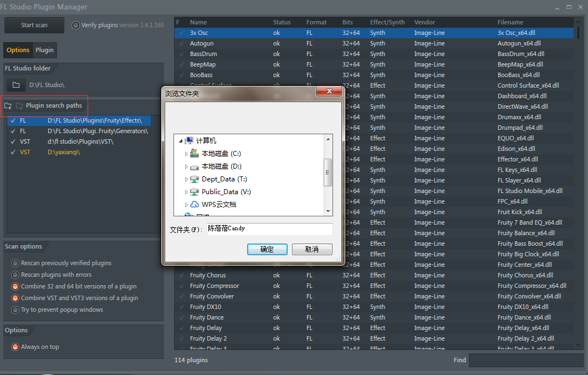Uncheck the Fruity\Effects FL search path
The image size is (588, 375).
coord(13,120)
